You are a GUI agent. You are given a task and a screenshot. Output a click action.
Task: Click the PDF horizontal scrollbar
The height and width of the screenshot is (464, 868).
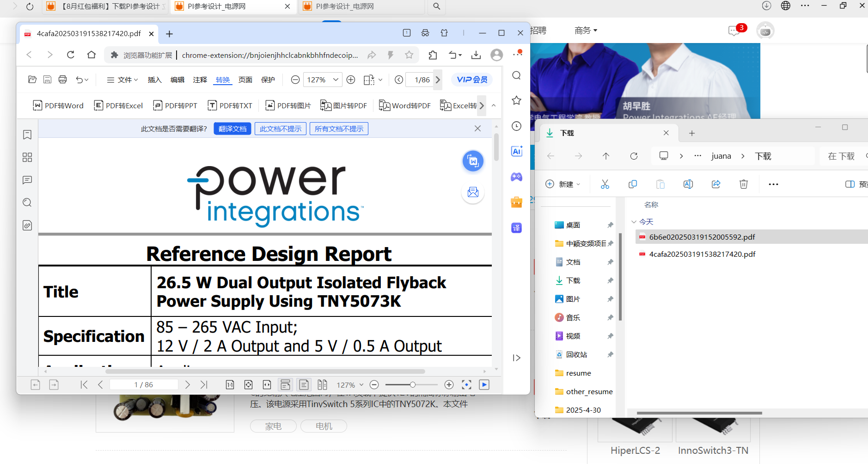(265, 371)
